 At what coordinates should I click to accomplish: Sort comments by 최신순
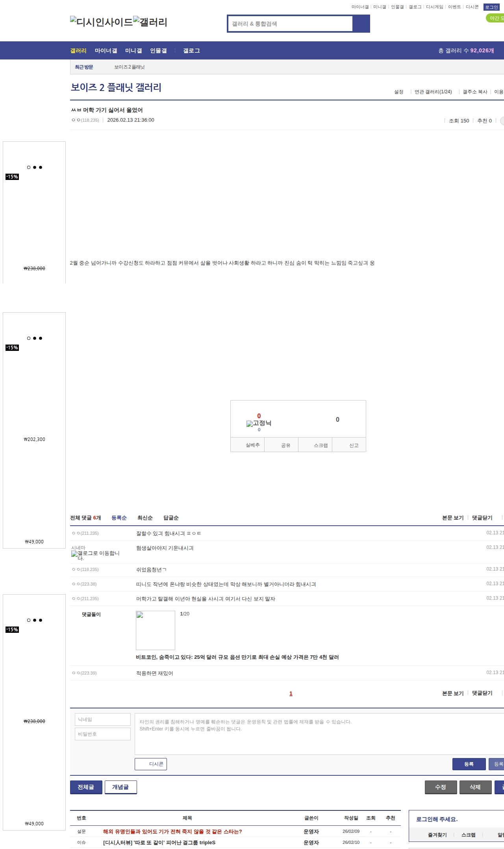tap(145, 518)
